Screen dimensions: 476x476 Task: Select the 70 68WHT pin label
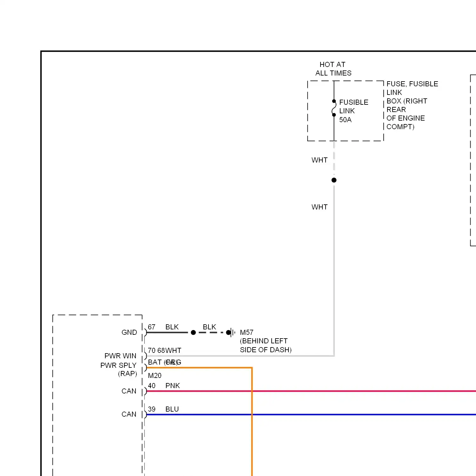point(164,350)
